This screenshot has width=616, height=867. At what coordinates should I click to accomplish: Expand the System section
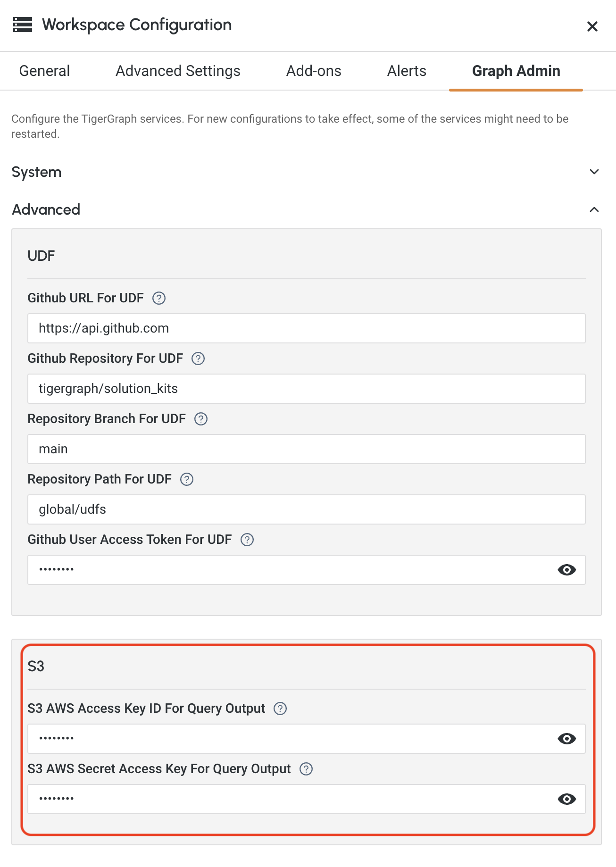(594, 172)
